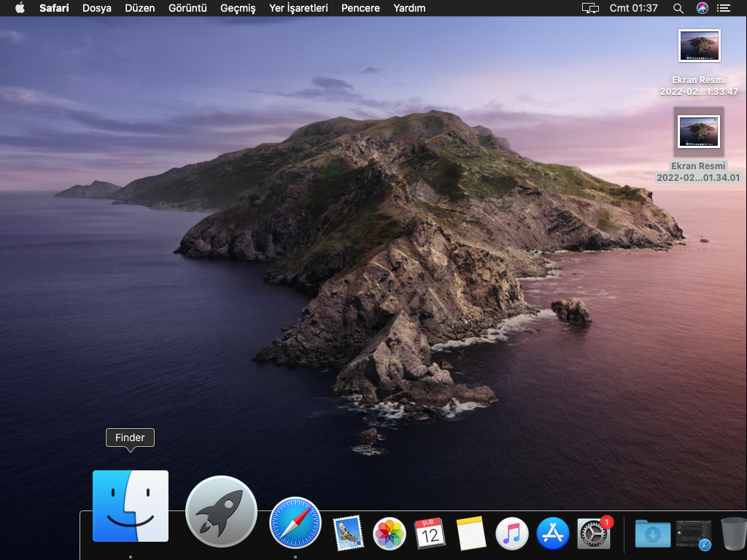The height and width of the screenshot is (560, 747).
Task: Open the Yer İşaretleri menu
Action: coord(298,8)
